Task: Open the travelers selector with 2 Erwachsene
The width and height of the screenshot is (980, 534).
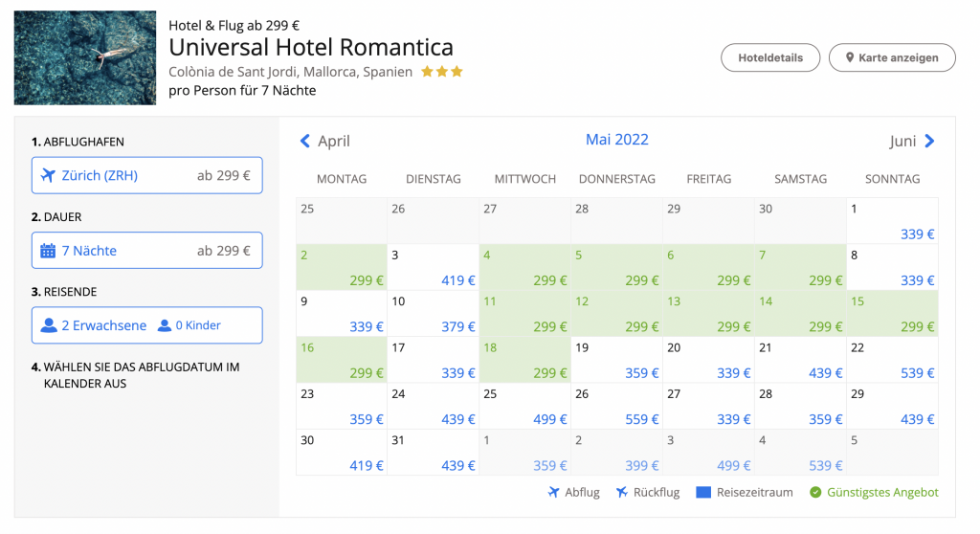Action: pos(146,325)
